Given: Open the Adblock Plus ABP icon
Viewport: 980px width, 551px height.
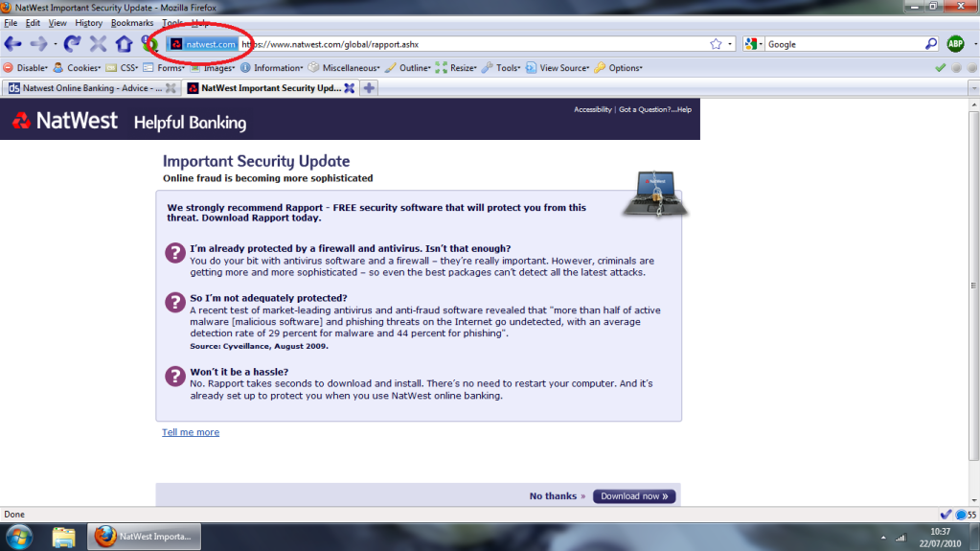Looking at the screenshot, I should pos(955,44).
